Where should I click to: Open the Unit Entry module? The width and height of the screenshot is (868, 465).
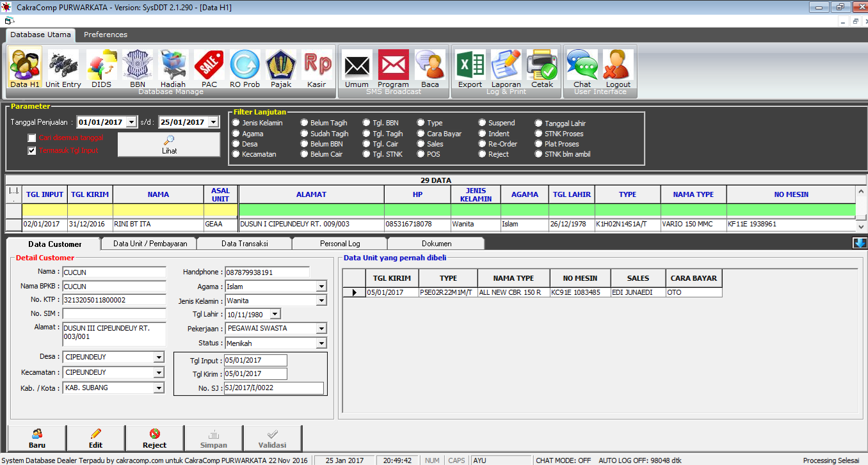63,69
